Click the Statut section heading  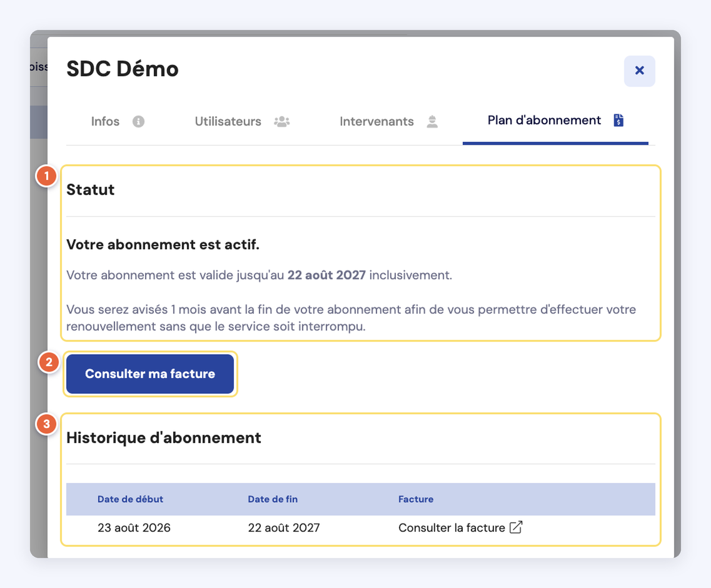coord(90,189)
